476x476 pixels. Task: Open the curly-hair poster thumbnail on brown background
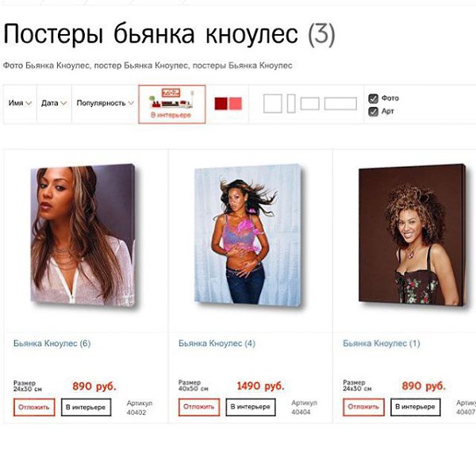(x=413, y=234)
